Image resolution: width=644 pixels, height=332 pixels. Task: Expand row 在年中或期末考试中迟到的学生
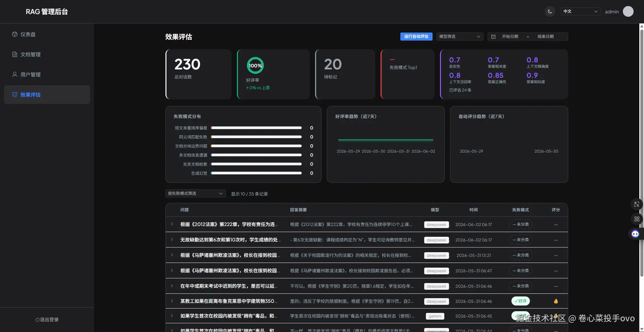pos(172,286)
